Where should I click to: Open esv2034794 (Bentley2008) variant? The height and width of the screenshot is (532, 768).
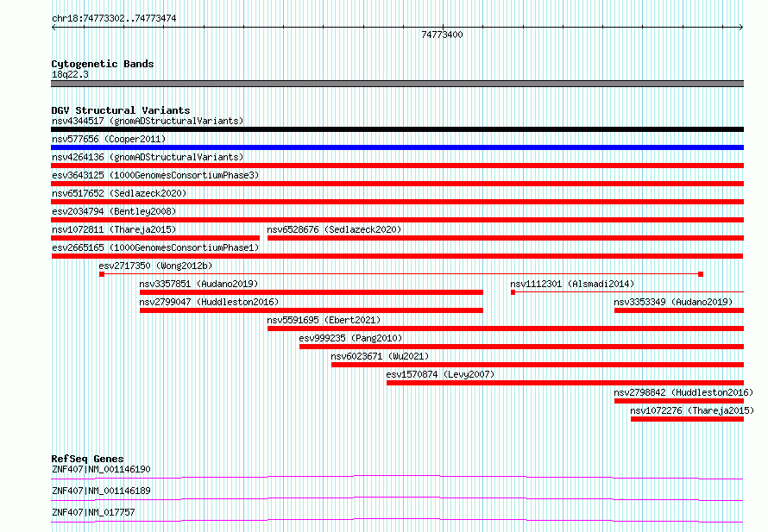point(114,211)
